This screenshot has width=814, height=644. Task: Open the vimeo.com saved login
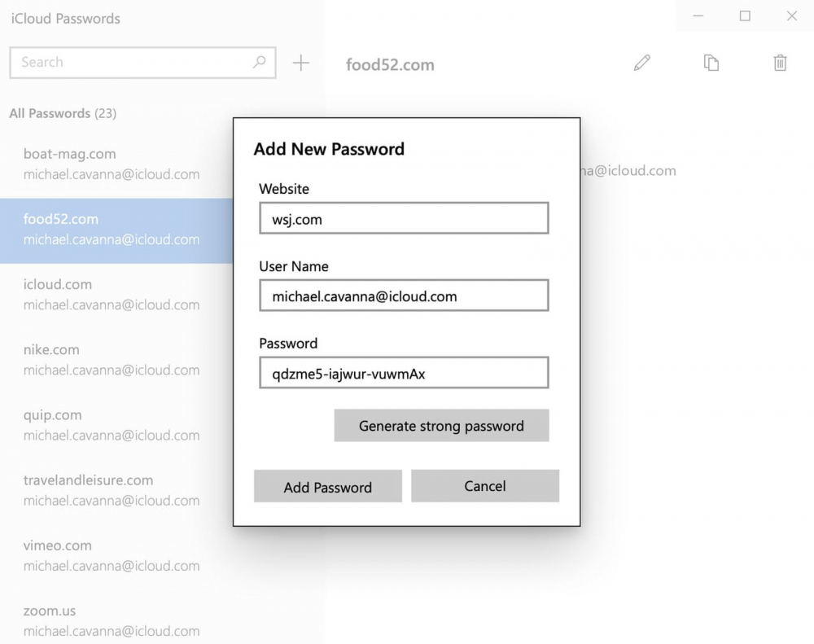(114, 554)
